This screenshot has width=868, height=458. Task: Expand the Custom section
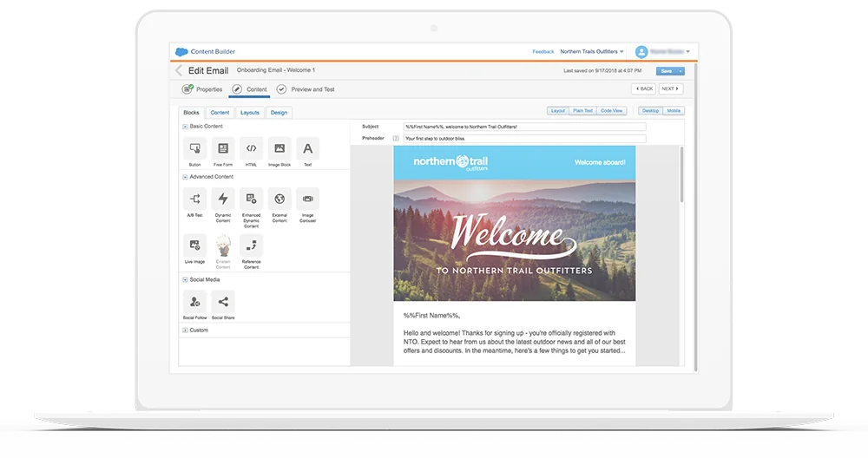pyautogui.click(x=185, y=330)
